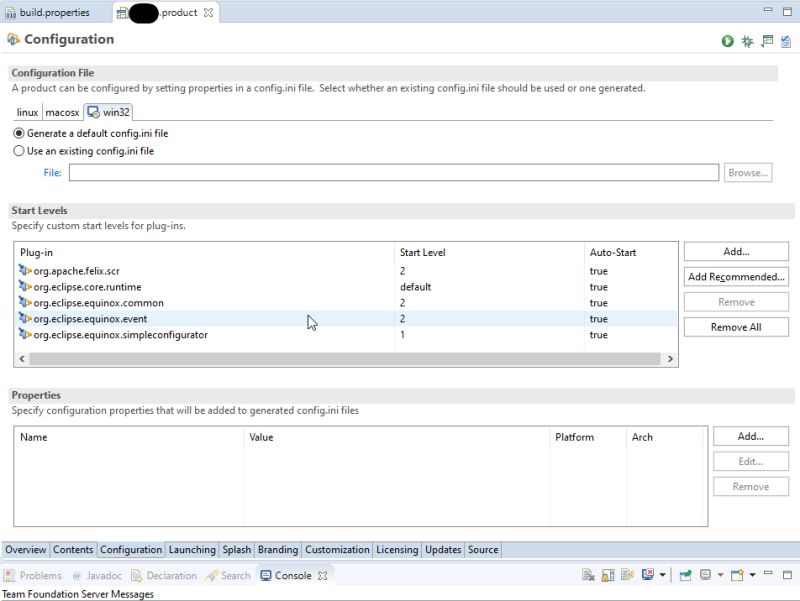Switch to the macosx config tab

tap(62, 112)
